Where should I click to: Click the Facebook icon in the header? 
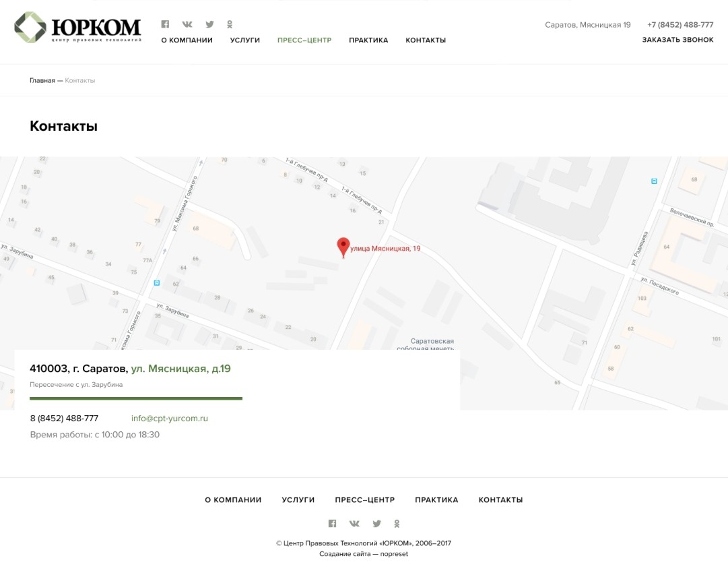point(165,24)
